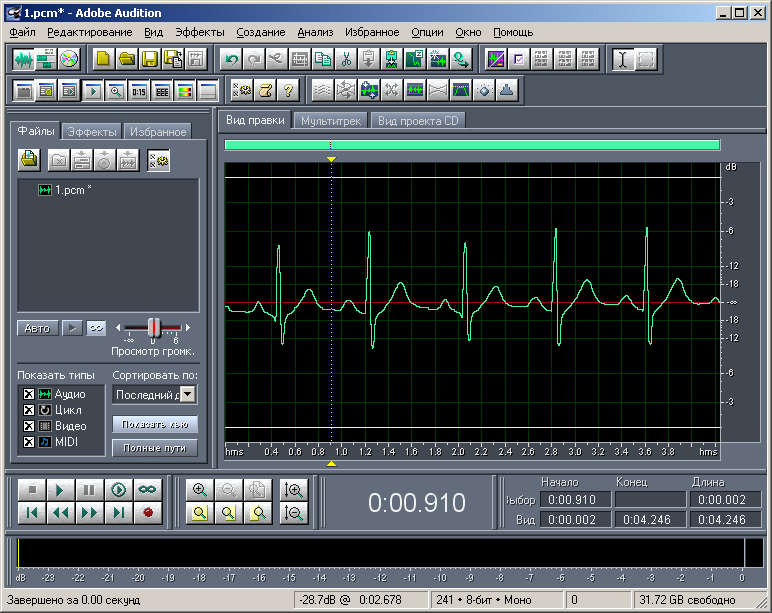Screen dimensions: 772x613
Task: Click the Pause transport button
Action: click(x=89, y=490)
